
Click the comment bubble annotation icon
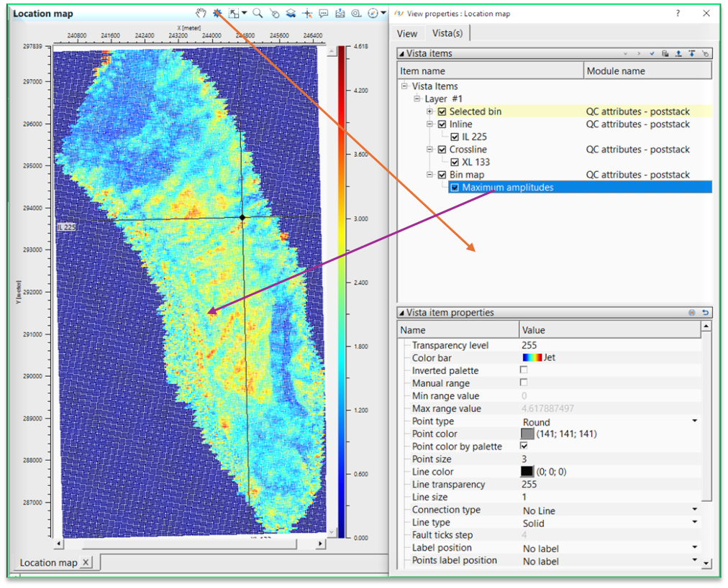[324, 13]
